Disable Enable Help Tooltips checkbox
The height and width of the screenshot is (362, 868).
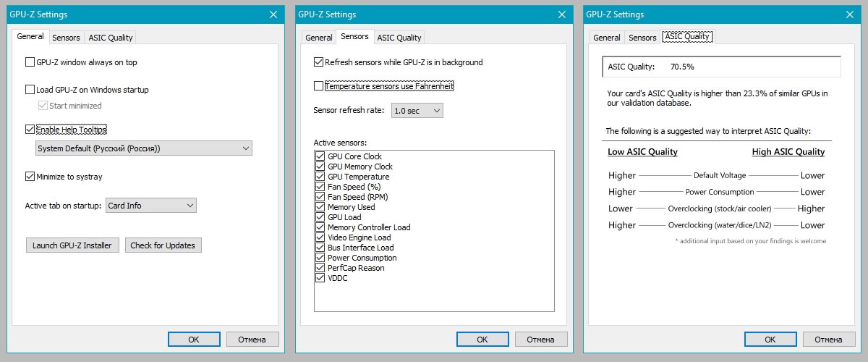point(30,130)
